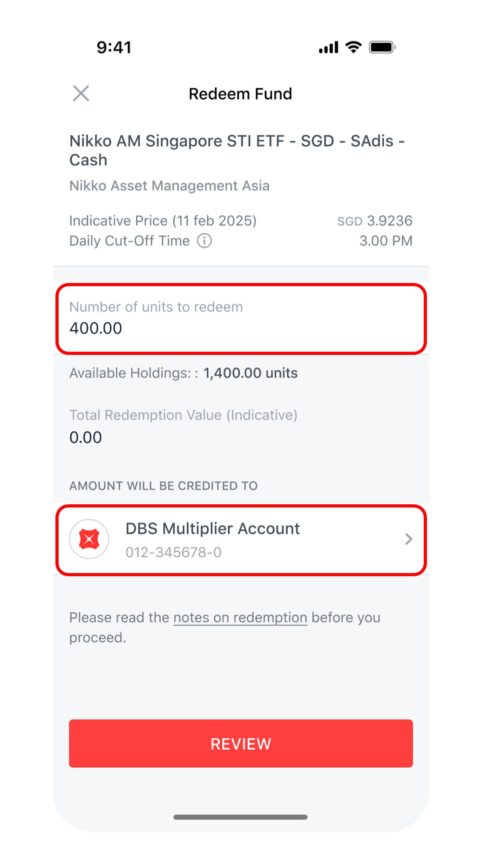The width and height of the screenshot is (482, 868).
Task: Tap the battery indicator icon
Action: 382,47
